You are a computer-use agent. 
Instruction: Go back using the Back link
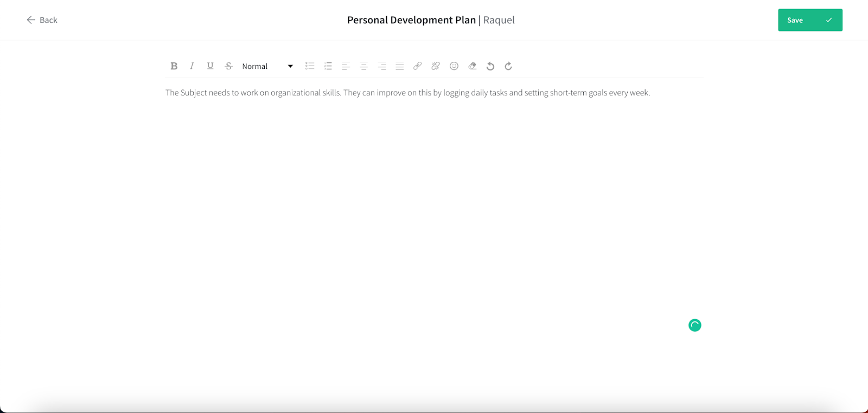coord(42,20)
